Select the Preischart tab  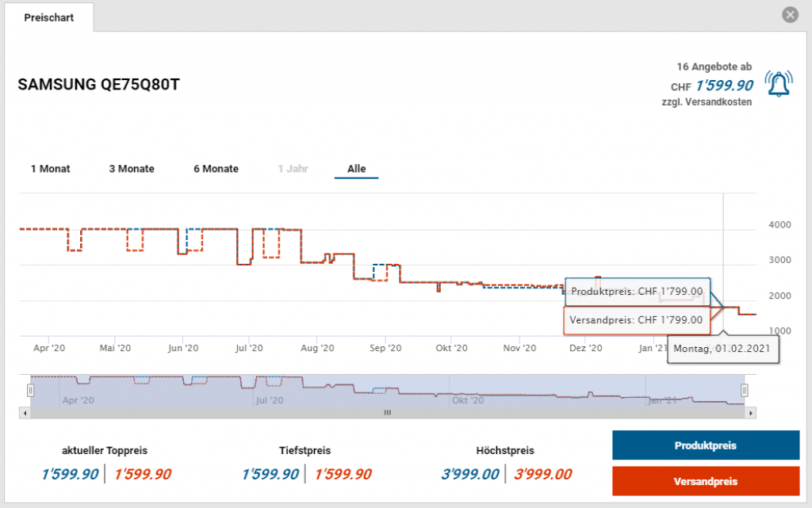[x=49, y=17]
